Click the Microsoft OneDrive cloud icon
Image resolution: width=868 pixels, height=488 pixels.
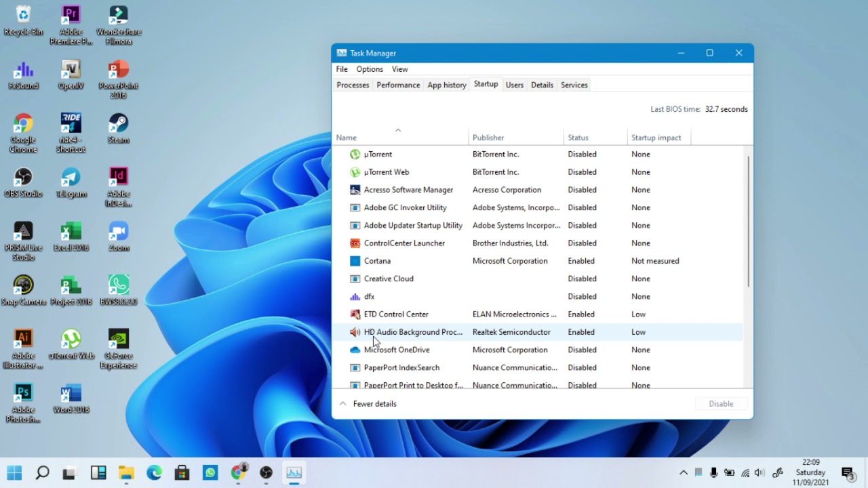[x=355, y=350]
